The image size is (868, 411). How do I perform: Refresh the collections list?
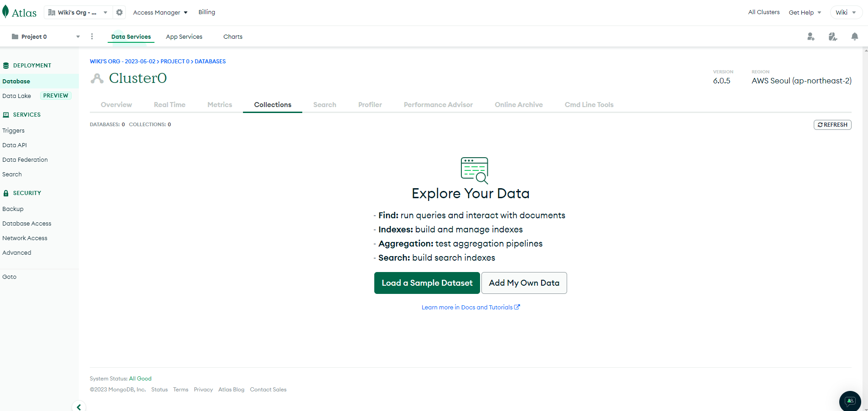click(832, 125)
